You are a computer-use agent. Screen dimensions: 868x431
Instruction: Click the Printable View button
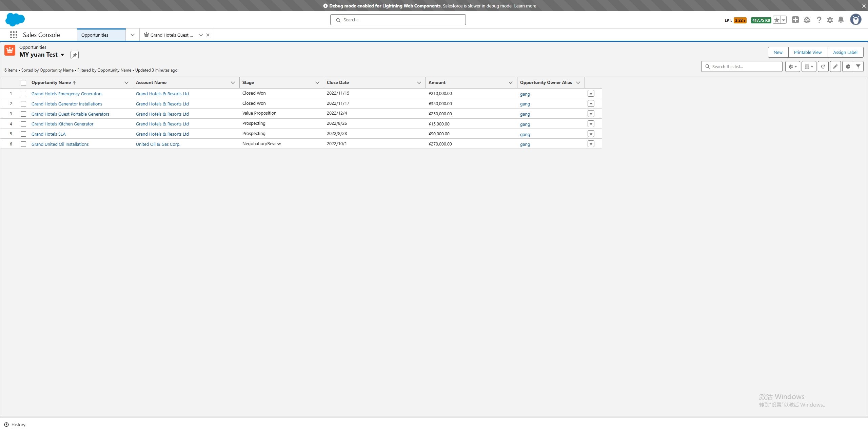tap(808, 52)
